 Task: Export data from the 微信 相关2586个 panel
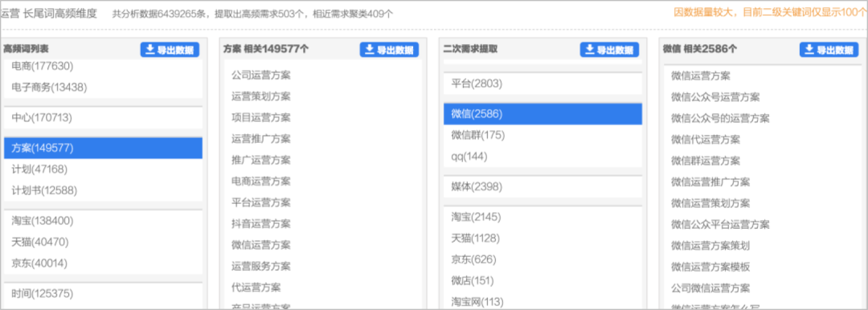pos(829,50)
